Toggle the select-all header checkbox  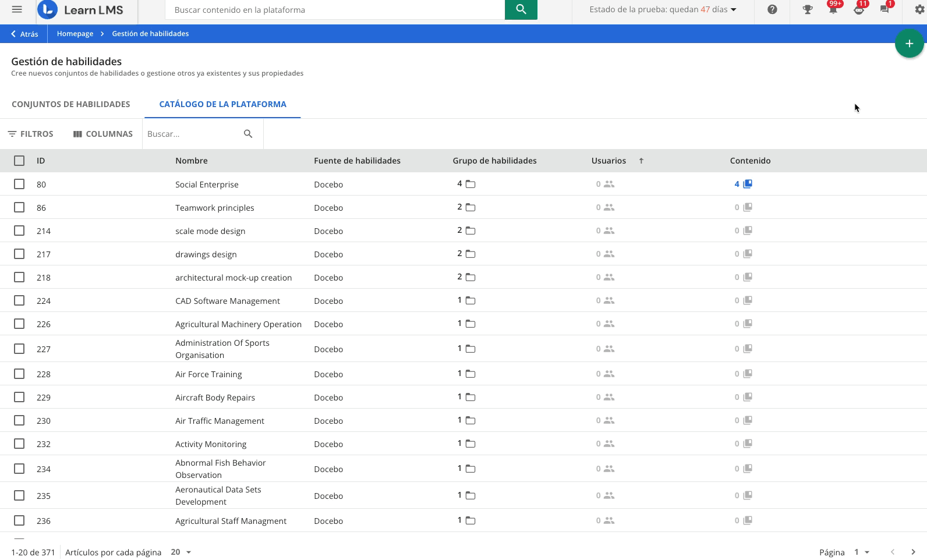(19, 161)
